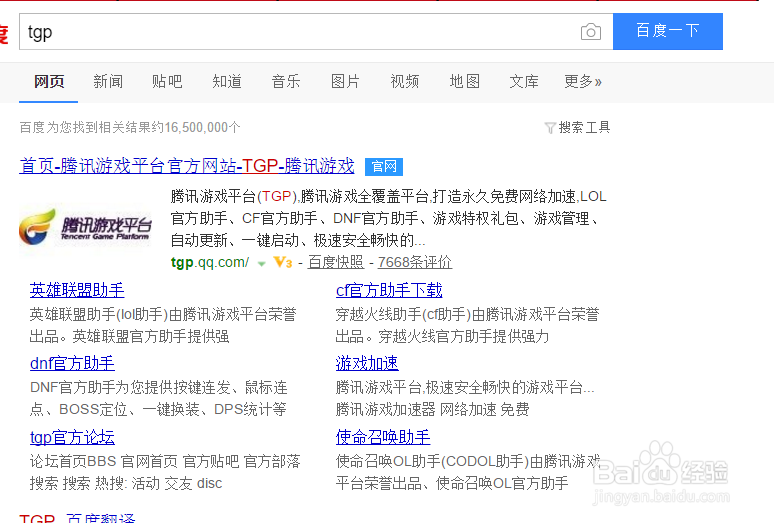Screen dimensions: 774x523
Task: Go to the 知道 tab
Action: (x=227, y=81)
